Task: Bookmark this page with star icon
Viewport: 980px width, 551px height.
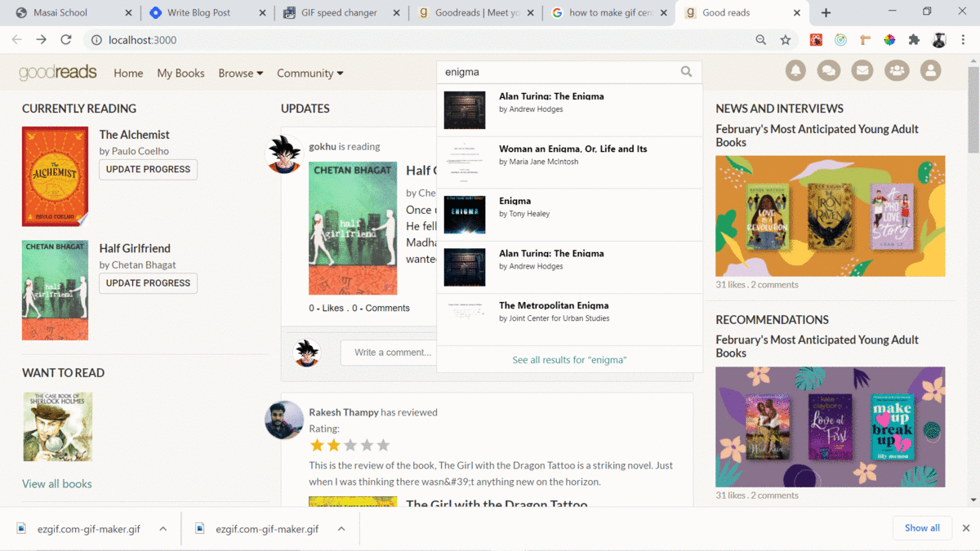Action: click(786, 40)
